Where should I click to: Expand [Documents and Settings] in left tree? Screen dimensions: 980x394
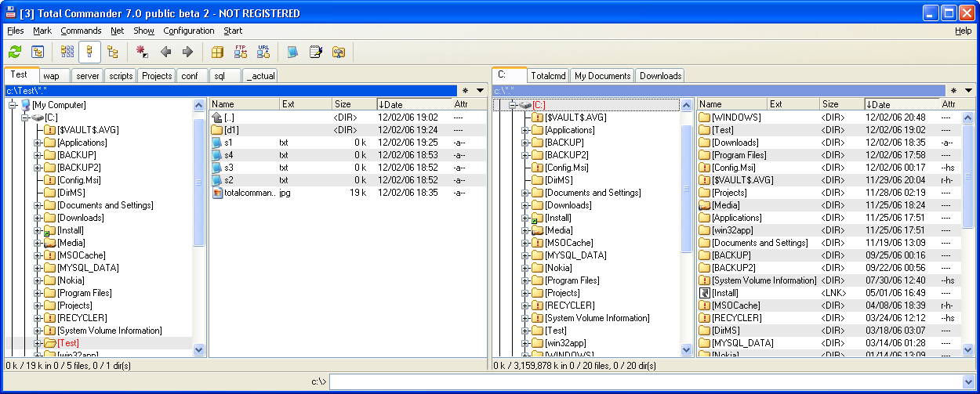point(38,205)
